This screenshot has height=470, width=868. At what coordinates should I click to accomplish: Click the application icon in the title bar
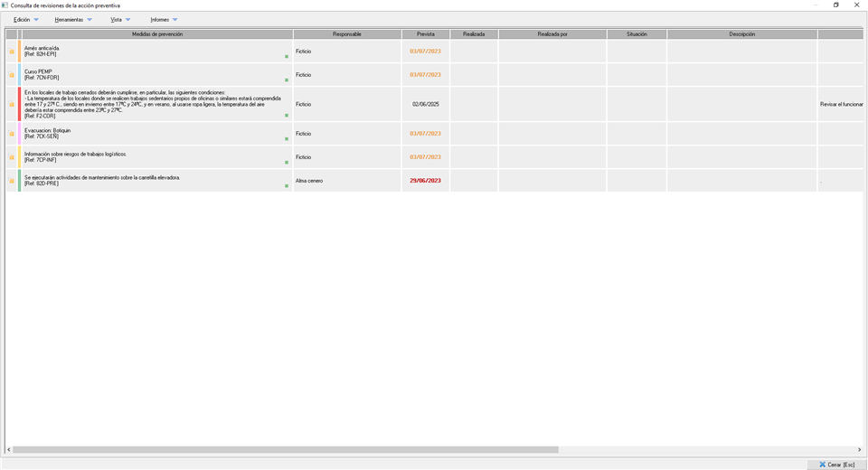click(5, 5)
